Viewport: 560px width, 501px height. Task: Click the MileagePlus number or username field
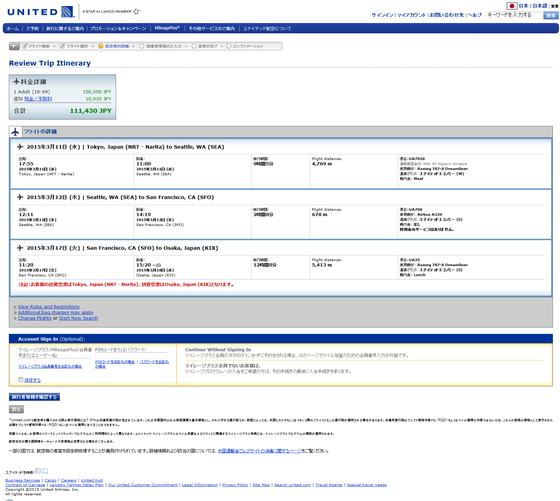coord(55,361)
